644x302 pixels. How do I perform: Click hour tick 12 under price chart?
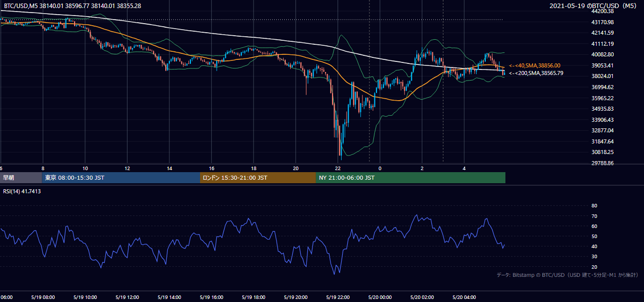(x=127, y=168)
